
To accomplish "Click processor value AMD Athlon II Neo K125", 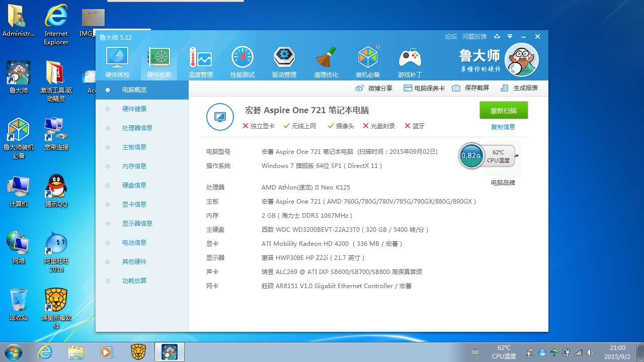I will [x=306, y=188].
